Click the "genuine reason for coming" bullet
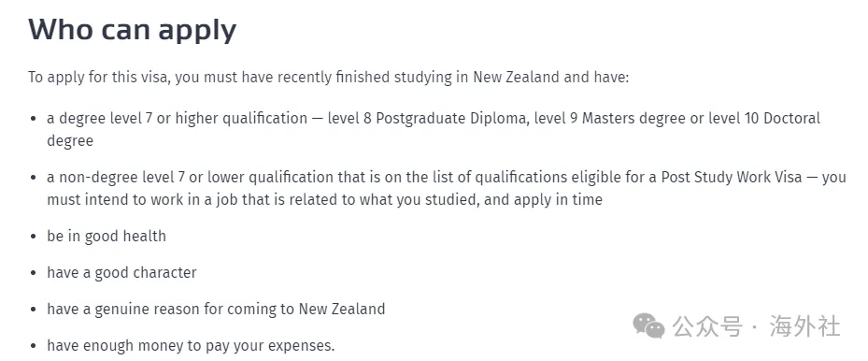Viewport: 868px width, 361px height. pyautogui.click(x=216, y=309)
